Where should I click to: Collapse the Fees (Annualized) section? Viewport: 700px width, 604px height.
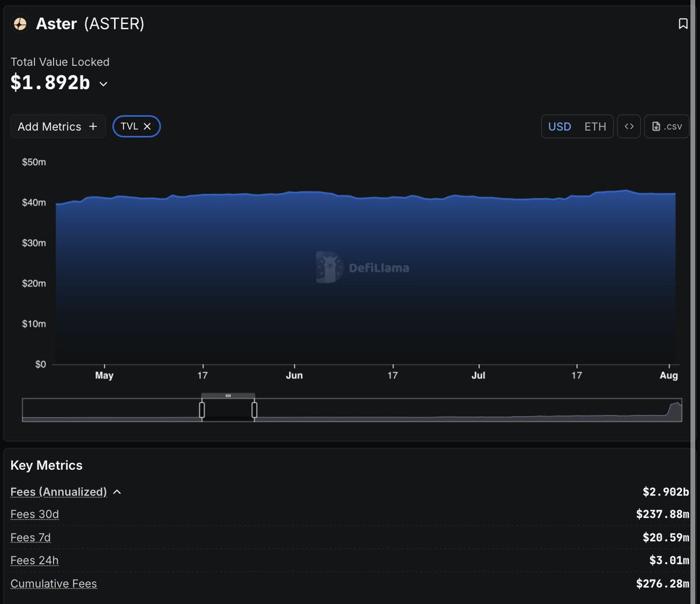click(x=117, y=492)
